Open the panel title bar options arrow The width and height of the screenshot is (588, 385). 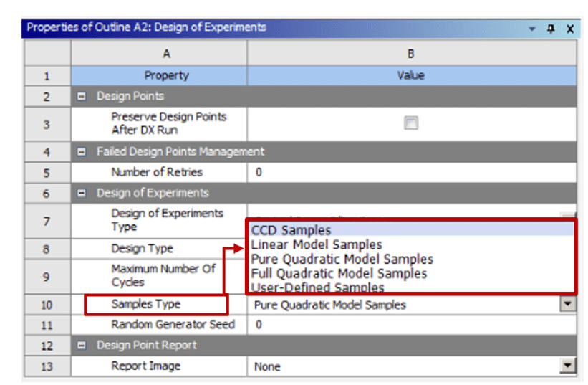point(532,29)
